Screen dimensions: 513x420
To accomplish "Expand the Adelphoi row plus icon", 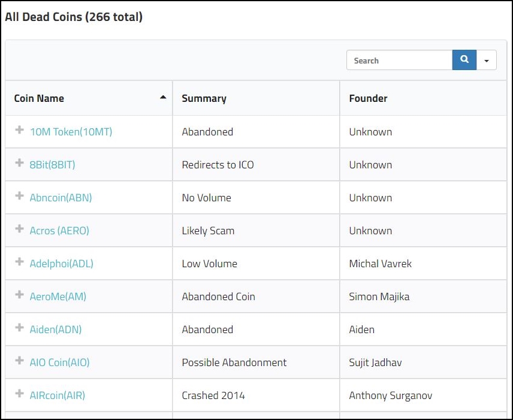I will (x=19, y=262).
